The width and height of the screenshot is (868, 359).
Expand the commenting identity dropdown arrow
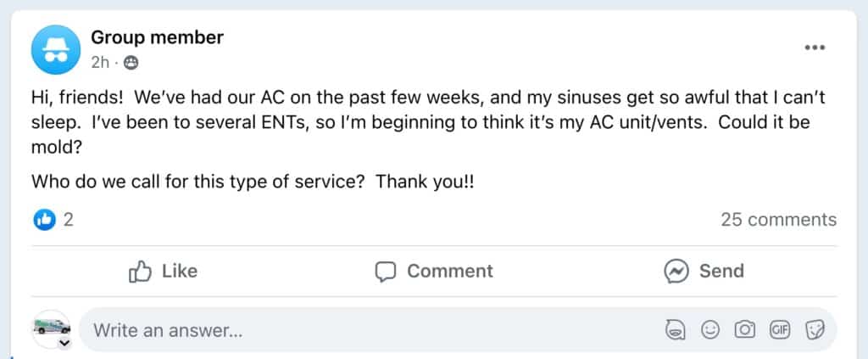coord(63,343)
